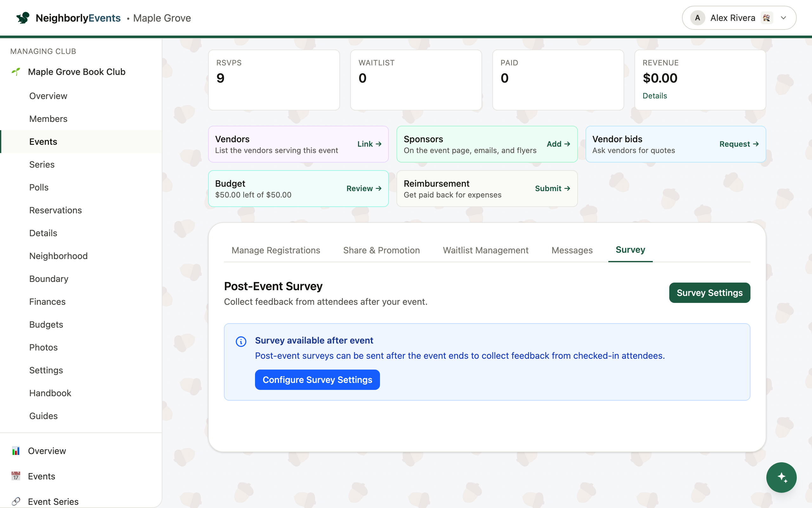Open Boundary sidebar item
Screen dimensions: 812x508
[x=81, y=279]
